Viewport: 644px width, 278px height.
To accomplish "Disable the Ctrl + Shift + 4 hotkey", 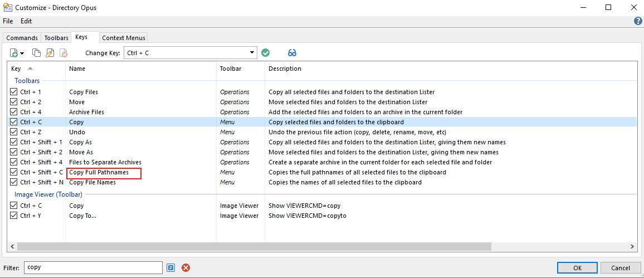I will (x=14, y=162).
